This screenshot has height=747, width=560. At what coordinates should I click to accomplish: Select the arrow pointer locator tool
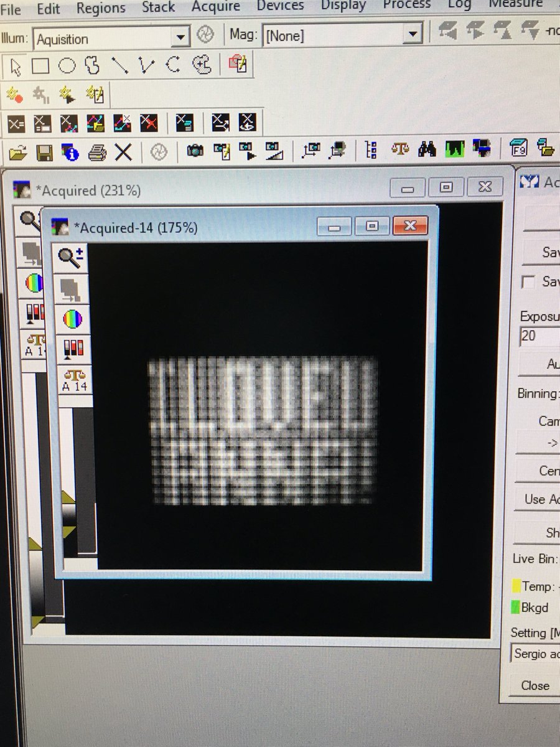[16, 65]
